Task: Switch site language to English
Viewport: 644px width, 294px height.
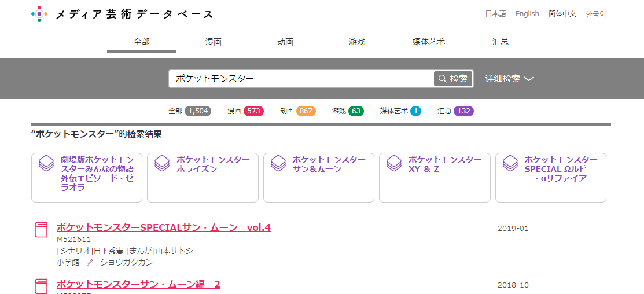Action: [x=527, y=14]
